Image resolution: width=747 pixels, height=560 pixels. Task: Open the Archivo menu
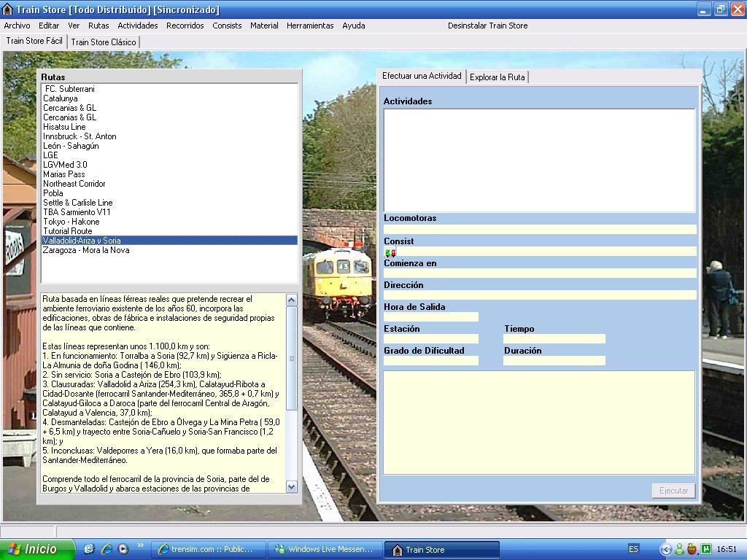point(17,26)
